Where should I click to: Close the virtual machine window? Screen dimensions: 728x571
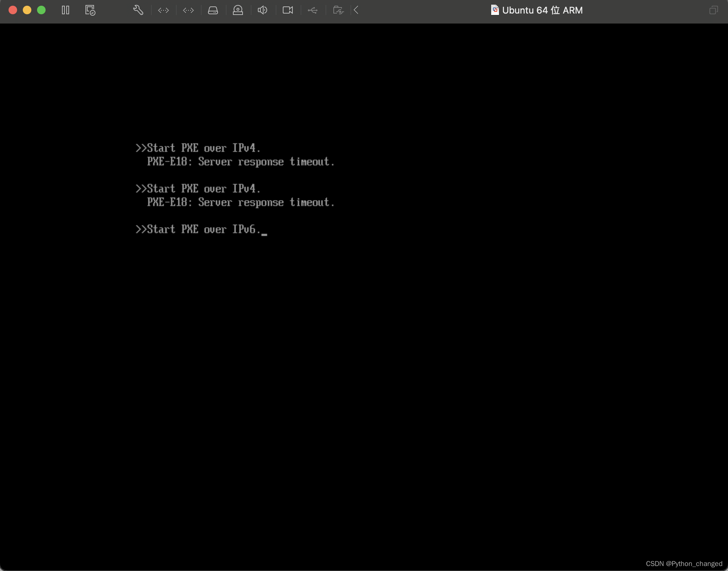coord(13,10)
